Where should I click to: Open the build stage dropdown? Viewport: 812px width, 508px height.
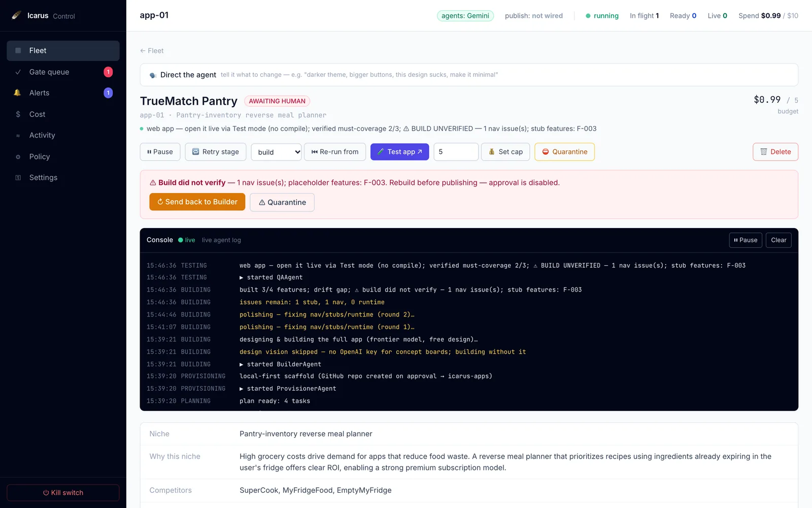tap(276, 152)
